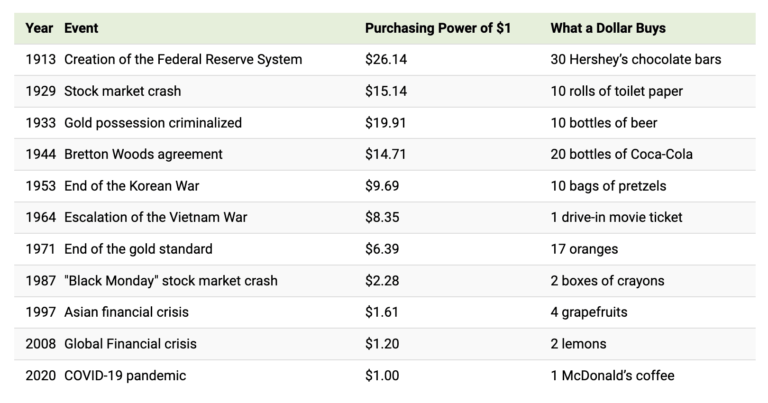Image resolution: width=768 pixels, height=403 pixels.
Task: Select the Asian financial crisis row
Action: tap(126, 312)
